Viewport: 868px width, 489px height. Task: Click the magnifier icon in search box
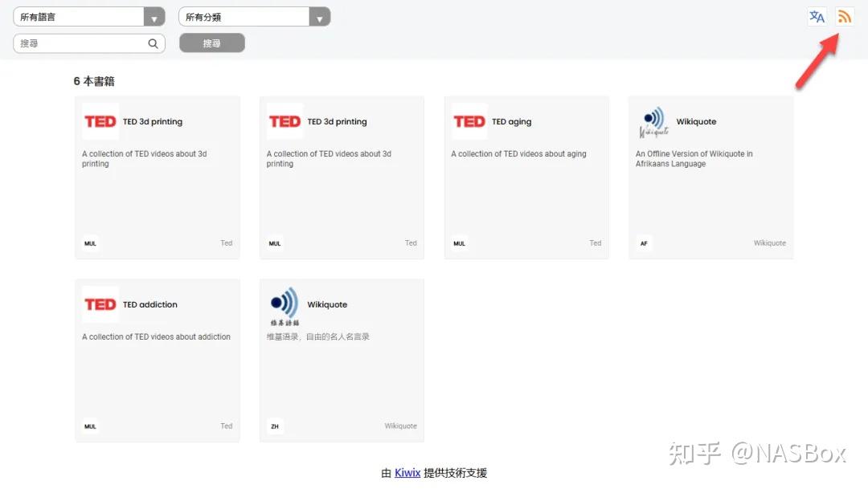(153, 43)
